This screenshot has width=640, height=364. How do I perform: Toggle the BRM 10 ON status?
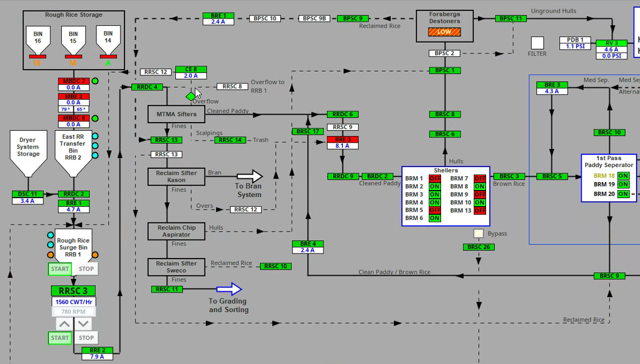pos(480,202)
